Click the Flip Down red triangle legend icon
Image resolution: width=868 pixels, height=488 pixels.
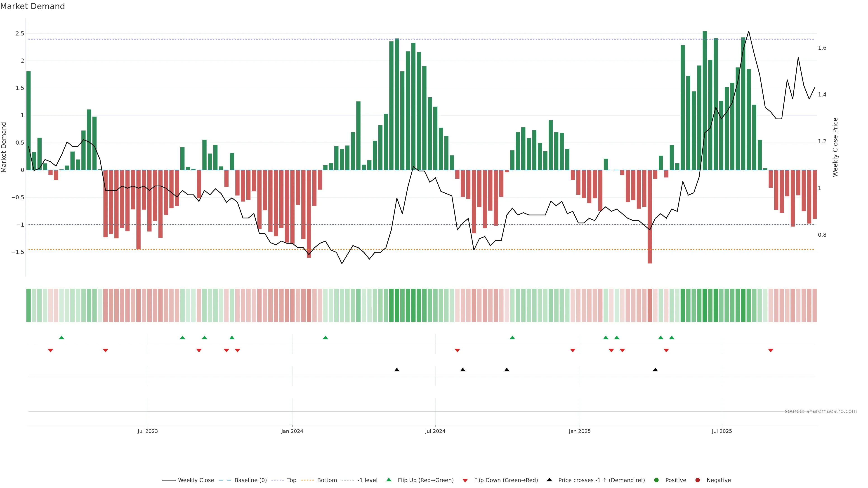coord(465,481)
